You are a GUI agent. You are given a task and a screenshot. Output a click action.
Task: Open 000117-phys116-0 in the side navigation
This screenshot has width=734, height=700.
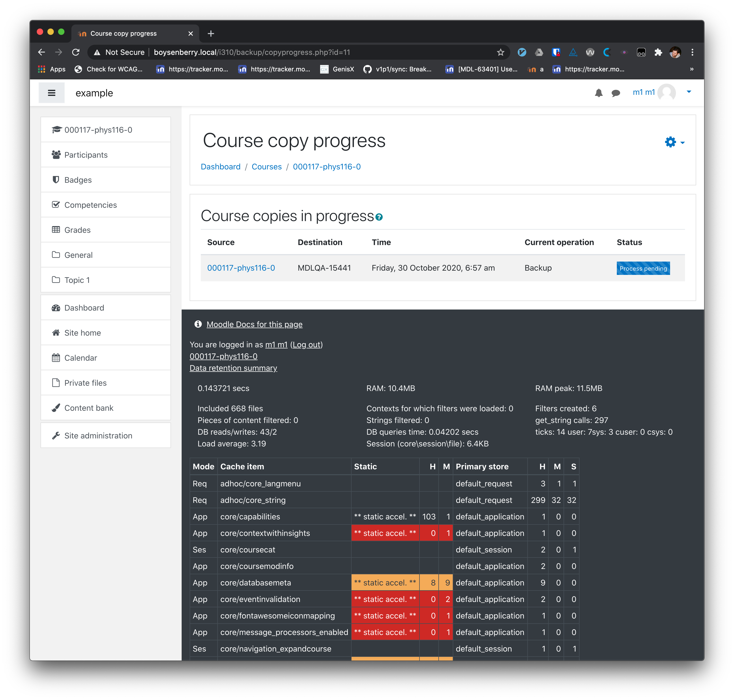click(x=106, y=130)
